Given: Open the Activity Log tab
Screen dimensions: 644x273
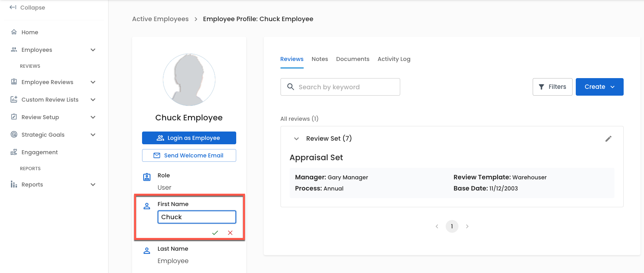Looking at the screenshot, I should point(394,59).
